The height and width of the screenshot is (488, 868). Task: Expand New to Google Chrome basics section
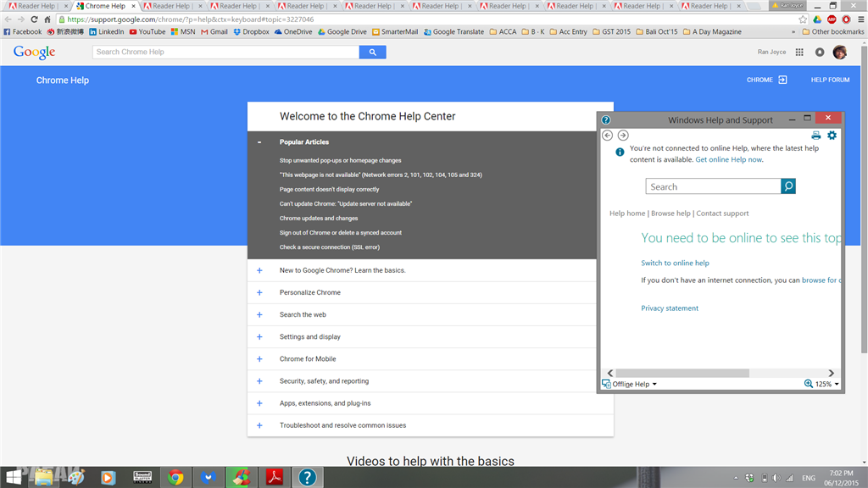pos(259,270)
